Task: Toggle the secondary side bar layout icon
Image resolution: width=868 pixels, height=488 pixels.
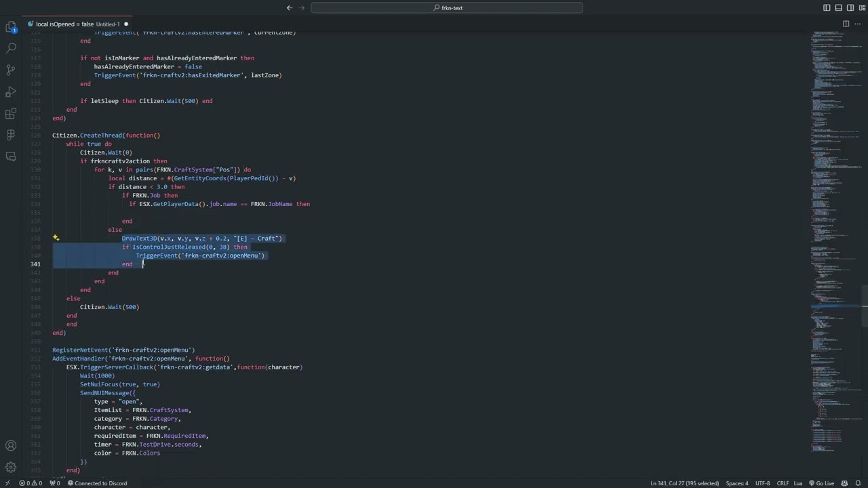Action: click(x=850, y=7)
